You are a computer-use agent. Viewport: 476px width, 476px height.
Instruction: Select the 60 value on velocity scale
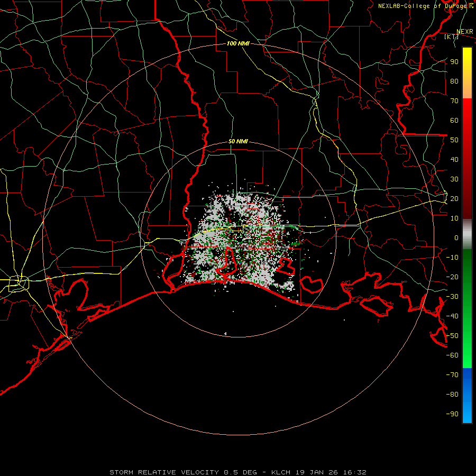tap(454, 121)
